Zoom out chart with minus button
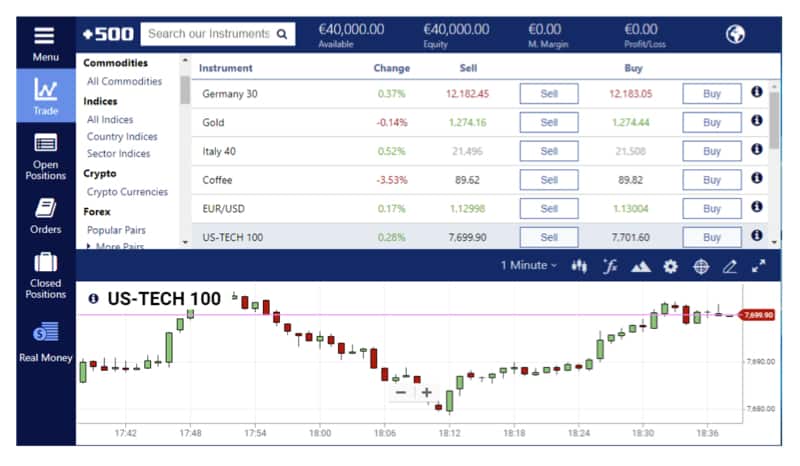The height and width of the screenshot is (466, 800). tap(401, 393)
